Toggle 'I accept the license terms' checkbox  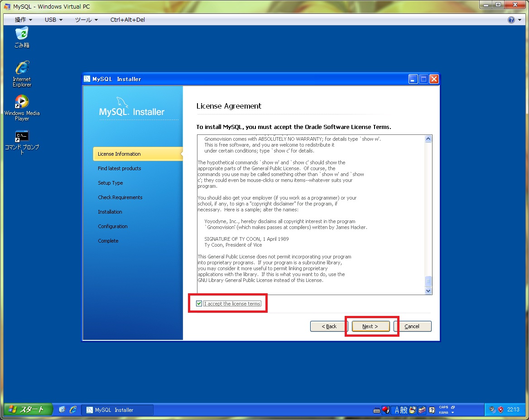click(199, 304)
